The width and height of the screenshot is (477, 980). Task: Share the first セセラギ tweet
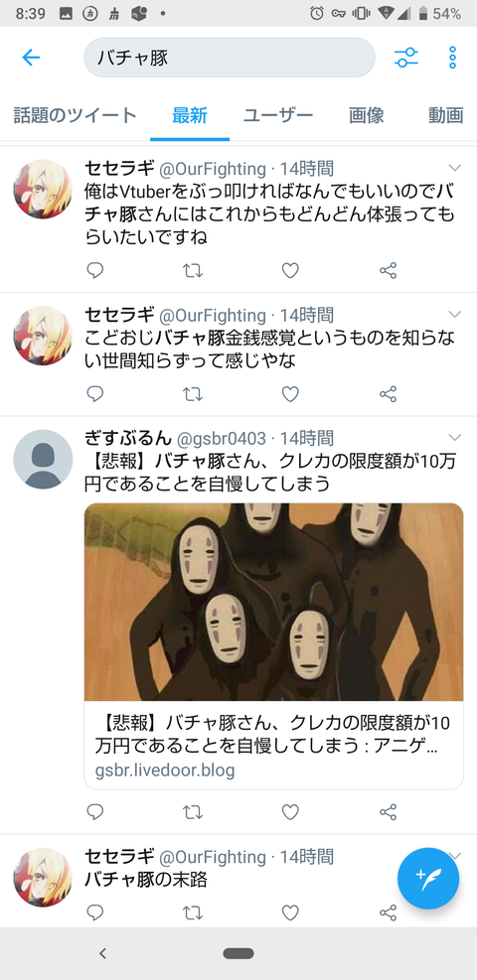tap(389, 271)
